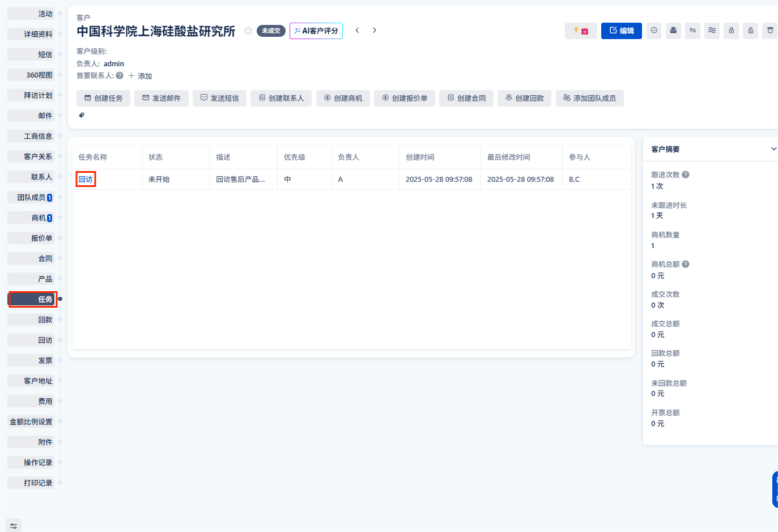This screenshot has width=778, height=532.
Task: Open the 合同 sidebar tab
Action: [31, 258]
